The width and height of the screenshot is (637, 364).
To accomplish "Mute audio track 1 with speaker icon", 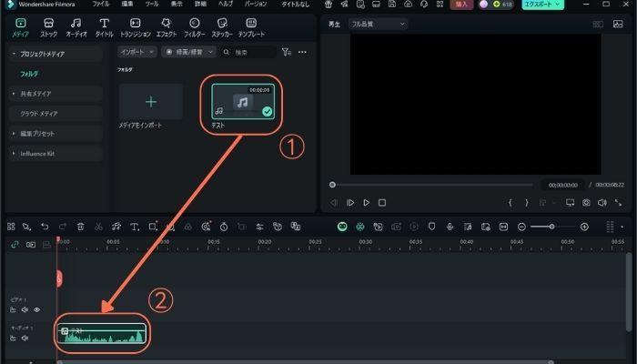I will tap(25, 338).
